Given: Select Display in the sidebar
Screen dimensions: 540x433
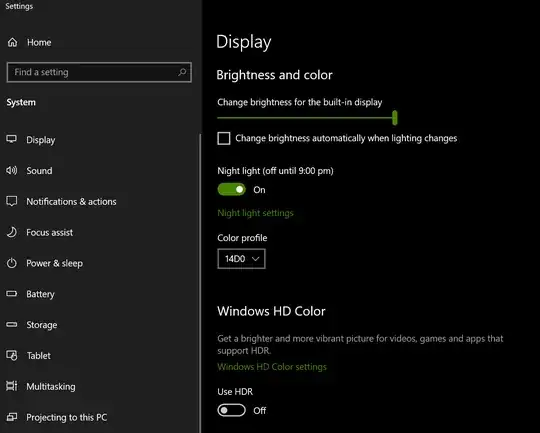Looking at the screenshot, I should (x=41, y=140).
